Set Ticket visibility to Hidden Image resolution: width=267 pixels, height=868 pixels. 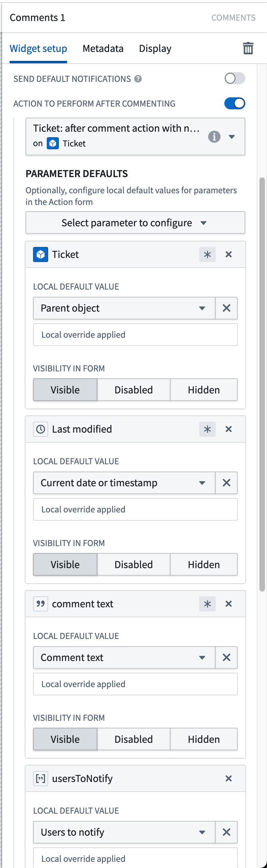click(x=204, y=390)
